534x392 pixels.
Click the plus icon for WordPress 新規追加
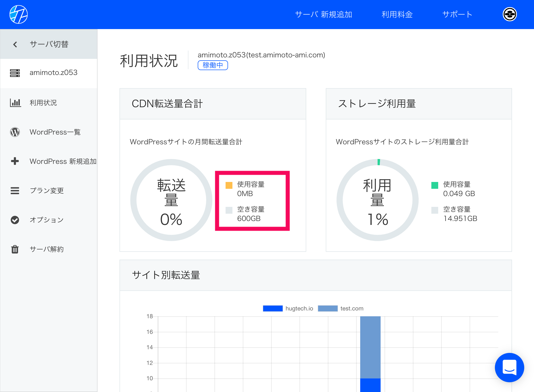click(15, 161)
